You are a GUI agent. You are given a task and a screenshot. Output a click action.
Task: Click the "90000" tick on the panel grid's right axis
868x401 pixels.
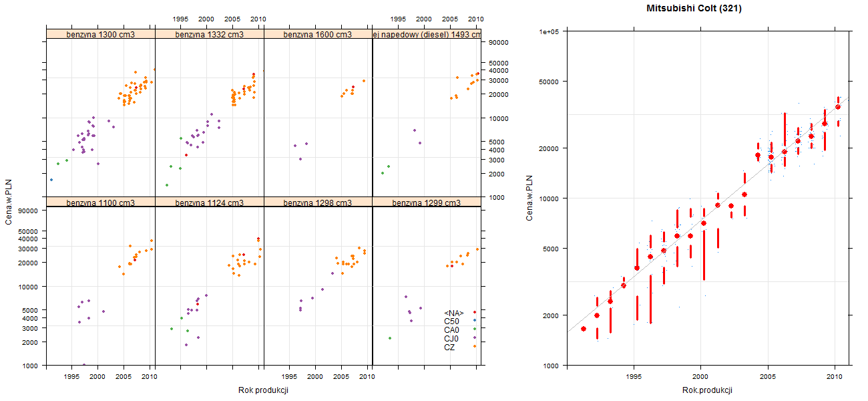pyautogui.click(x=499, y=42)
